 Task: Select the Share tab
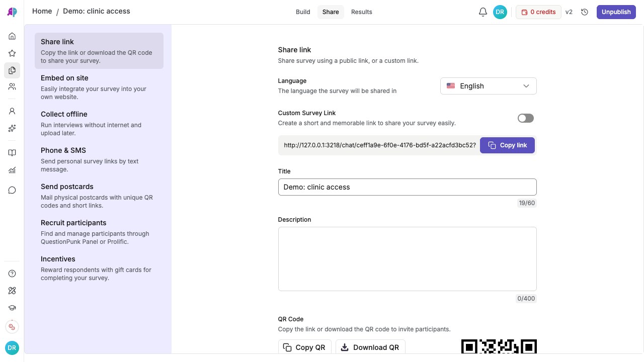[x=331, y=12]
